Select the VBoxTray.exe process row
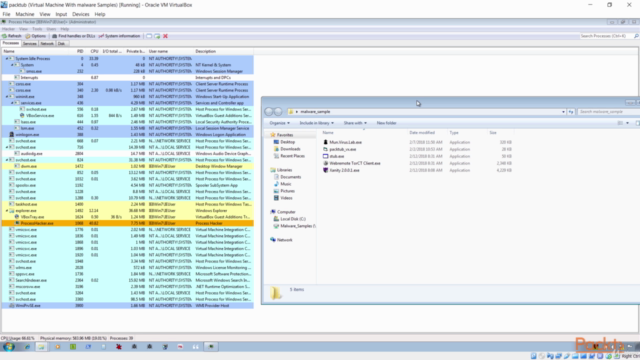The height and width of the screenshot is (360, 640). coord(127,217)
